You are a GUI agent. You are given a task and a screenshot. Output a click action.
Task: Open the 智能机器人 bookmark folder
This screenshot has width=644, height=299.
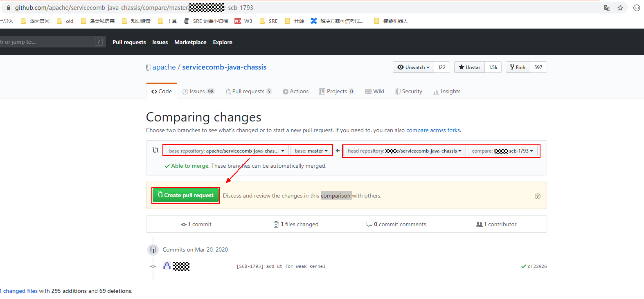tap(391, 21)
